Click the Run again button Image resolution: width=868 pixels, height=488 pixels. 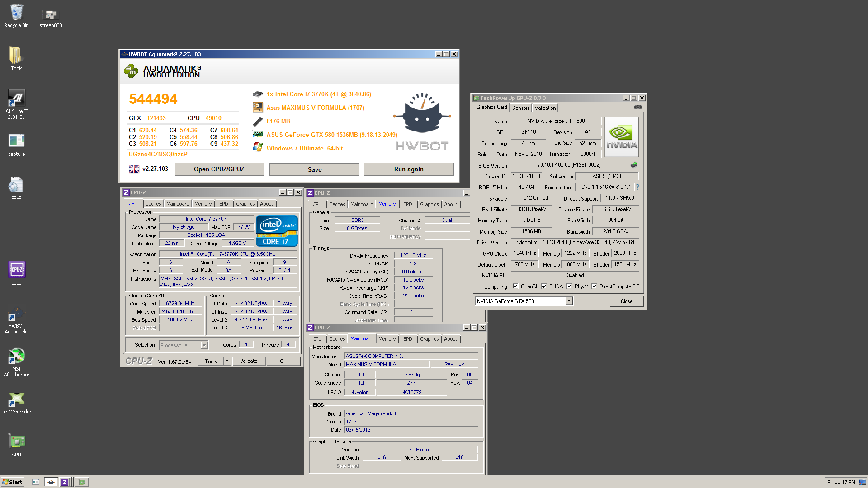[409, 169]
